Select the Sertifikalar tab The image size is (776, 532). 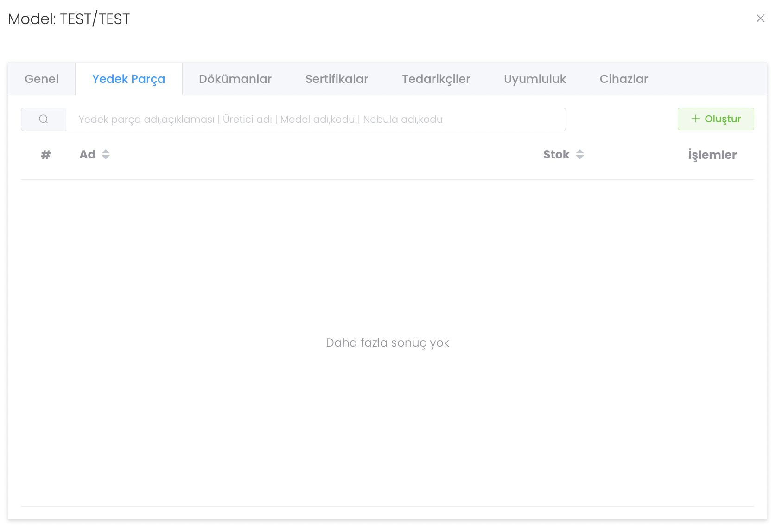[336, 79]
